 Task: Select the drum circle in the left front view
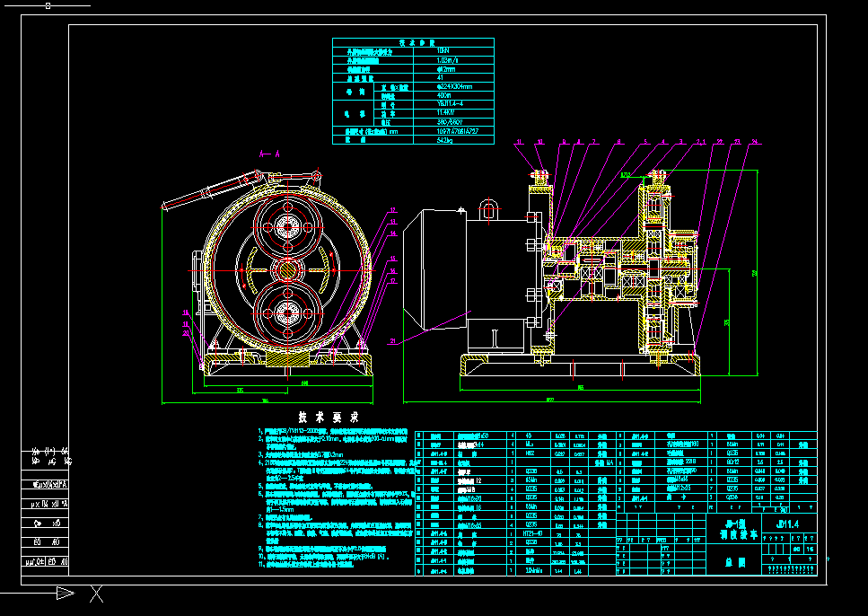point(287,193)
